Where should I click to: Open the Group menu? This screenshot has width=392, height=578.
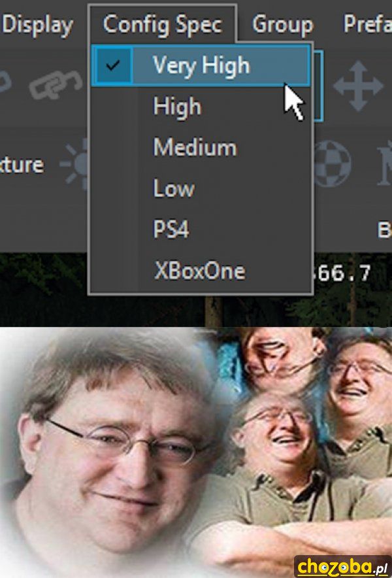[283, 24]
